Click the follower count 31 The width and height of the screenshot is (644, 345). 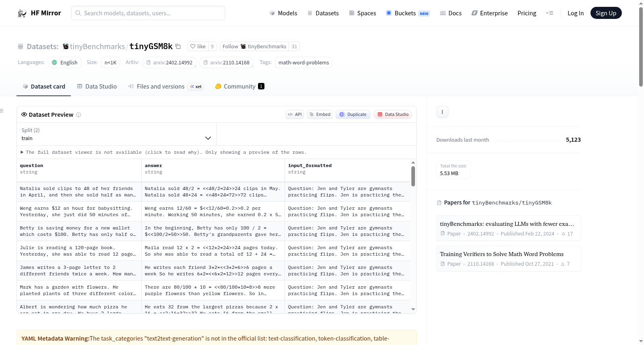coord(294,46)
